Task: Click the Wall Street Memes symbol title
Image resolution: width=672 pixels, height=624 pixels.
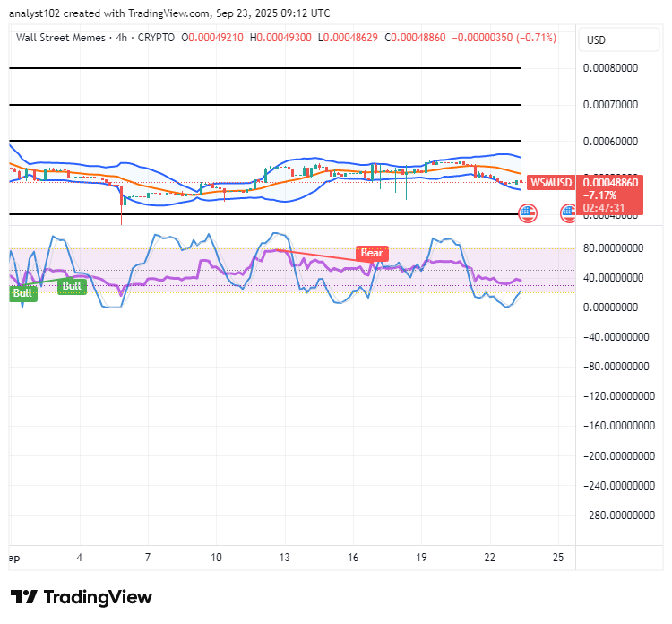Action: coord(60,38)
